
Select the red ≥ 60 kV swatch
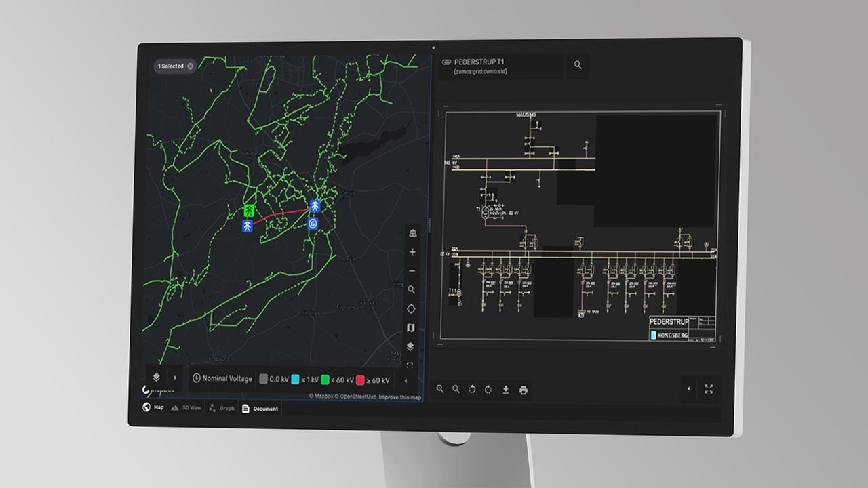361,380
